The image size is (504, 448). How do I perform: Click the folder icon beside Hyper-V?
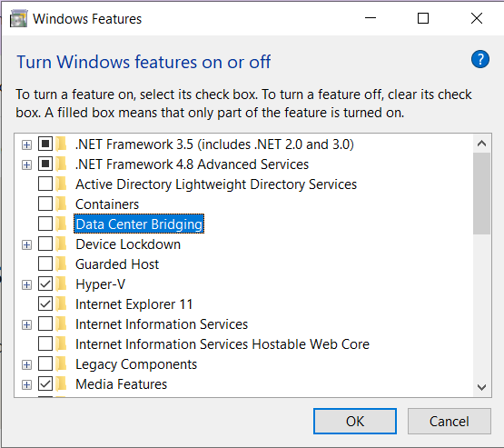click(61, 284)
